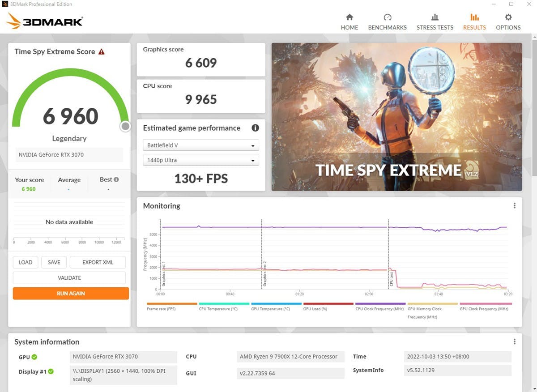Screen dimensions: 537x392
Task: Click EXPORT XML button
Action: click(98, 262)
